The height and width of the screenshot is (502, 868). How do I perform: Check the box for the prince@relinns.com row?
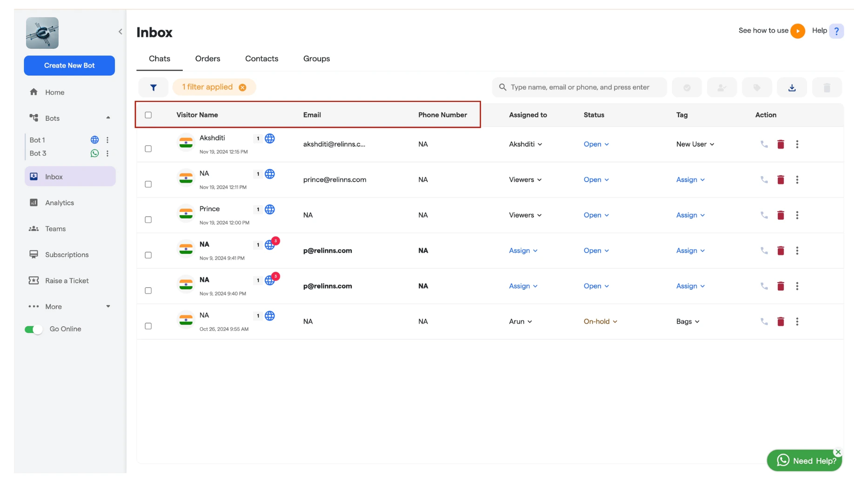point(148,184)
